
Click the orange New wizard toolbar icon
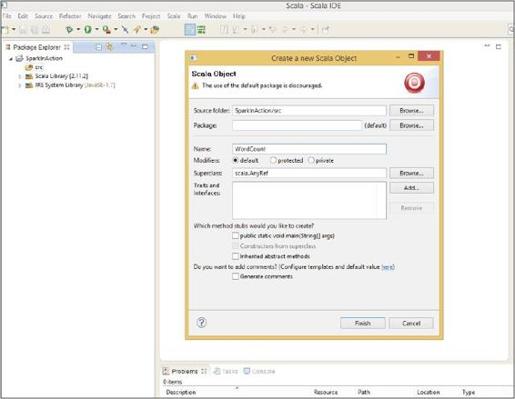[x=137, y=30]
